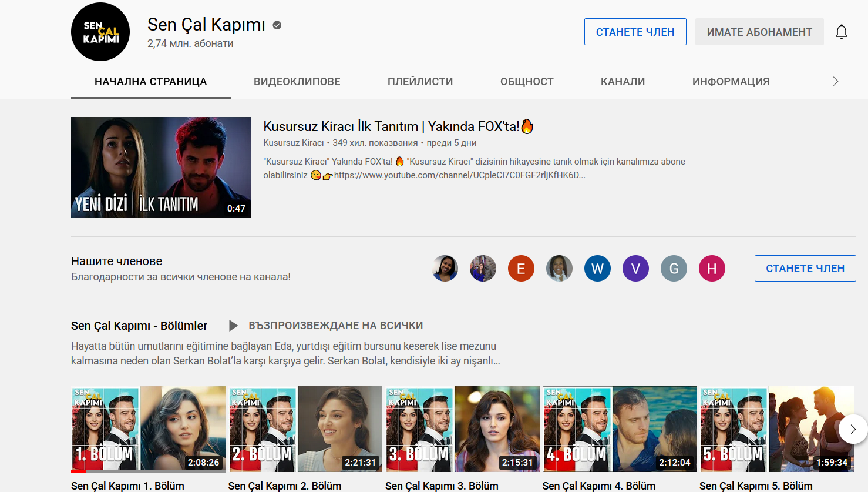Viewport: 868px width, 492px height.
Task: Click СТАНЕТЕ ЧЛЕН in the members section
Action: [805, 268]
